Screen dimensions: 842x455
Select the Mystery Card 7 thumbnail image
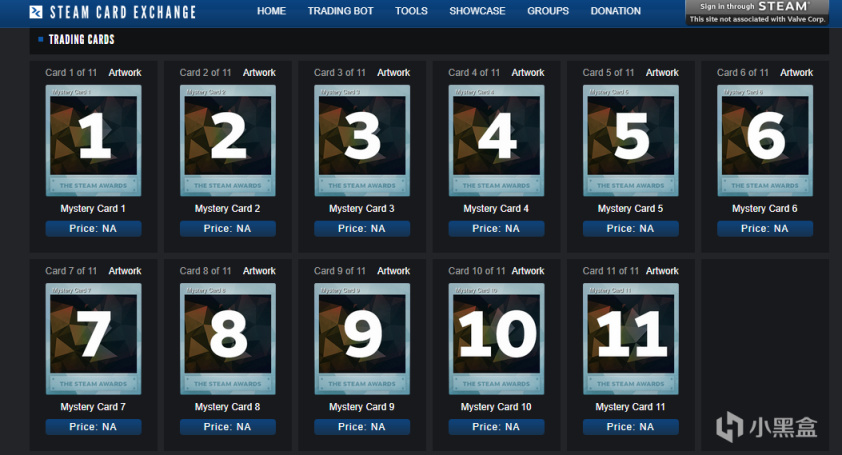coord(93,338)
